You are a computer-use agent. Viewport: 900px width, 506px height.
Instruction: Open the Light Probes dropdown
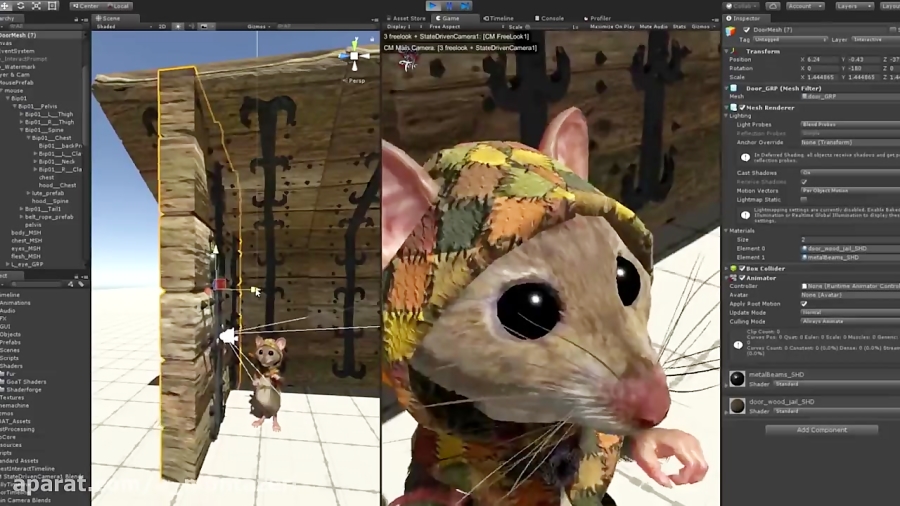click(x=850, y=124)
